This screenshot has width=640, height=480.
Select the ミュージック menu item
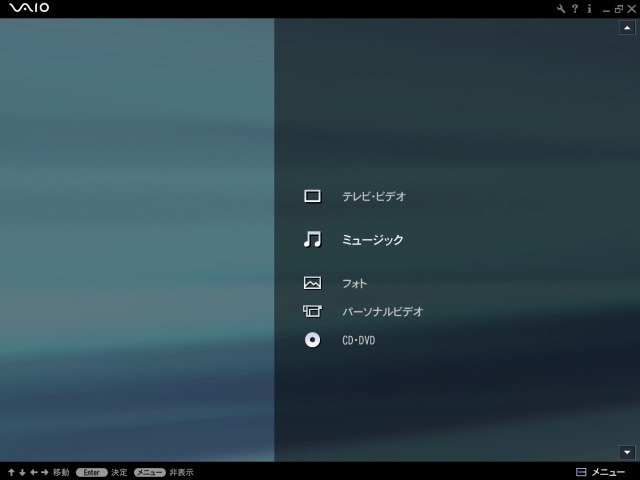[x=373, y=240]
